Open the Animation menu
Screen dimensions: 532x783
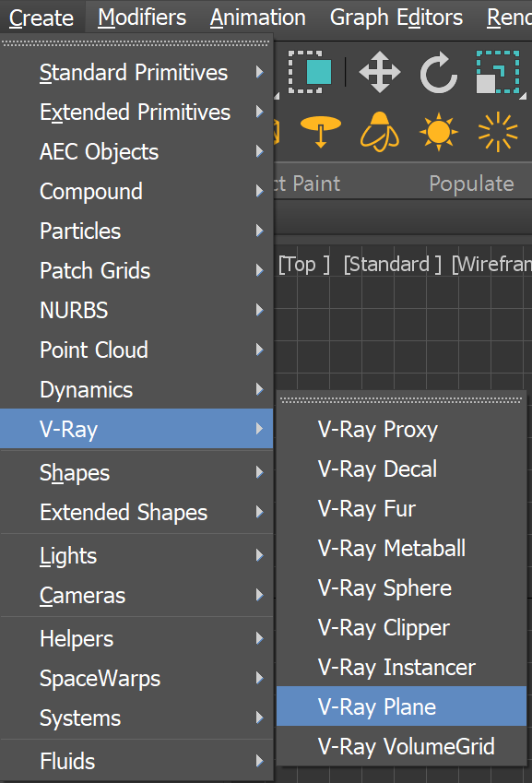coord(257,17)
